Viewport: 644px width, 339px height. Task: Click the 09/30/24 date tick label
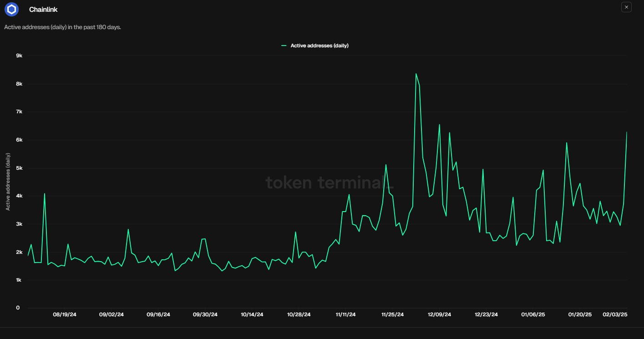point(205,314)
